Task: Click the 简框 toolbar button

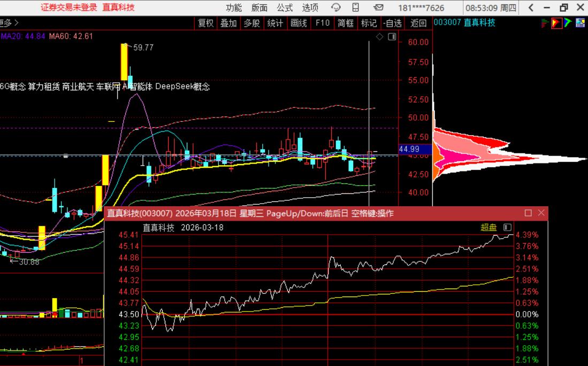Action: click(346, 23)
